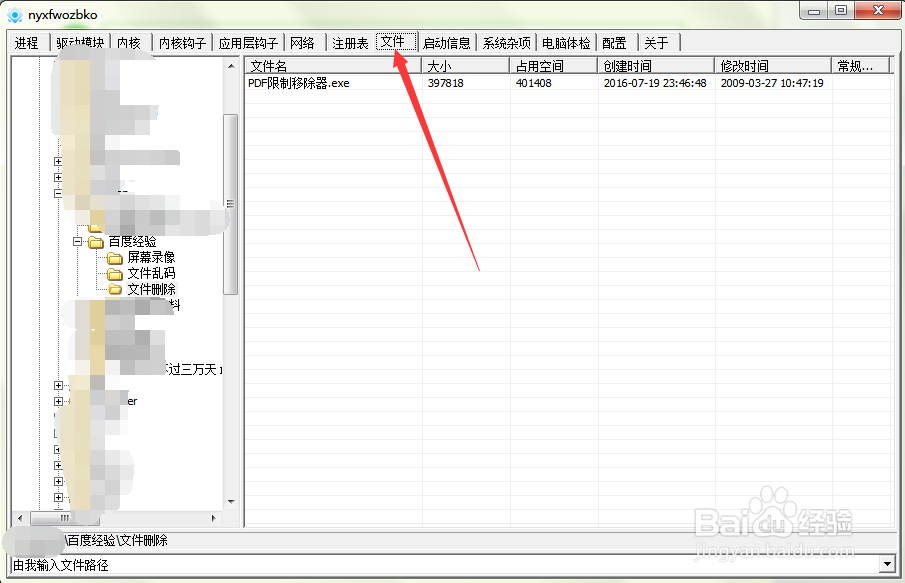Collapse the 百度经验 folder node
Screen dimensions: 905x583
tap(77, 242)
